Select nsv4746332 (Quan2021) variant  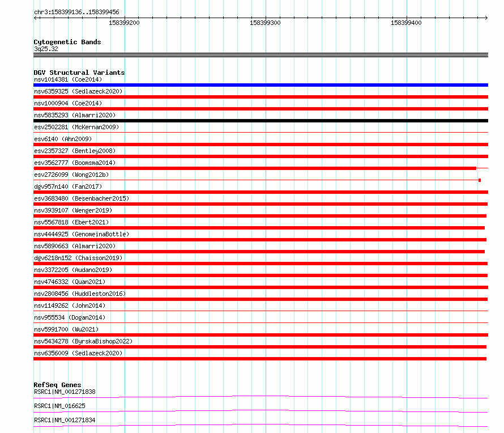[70, 282]
